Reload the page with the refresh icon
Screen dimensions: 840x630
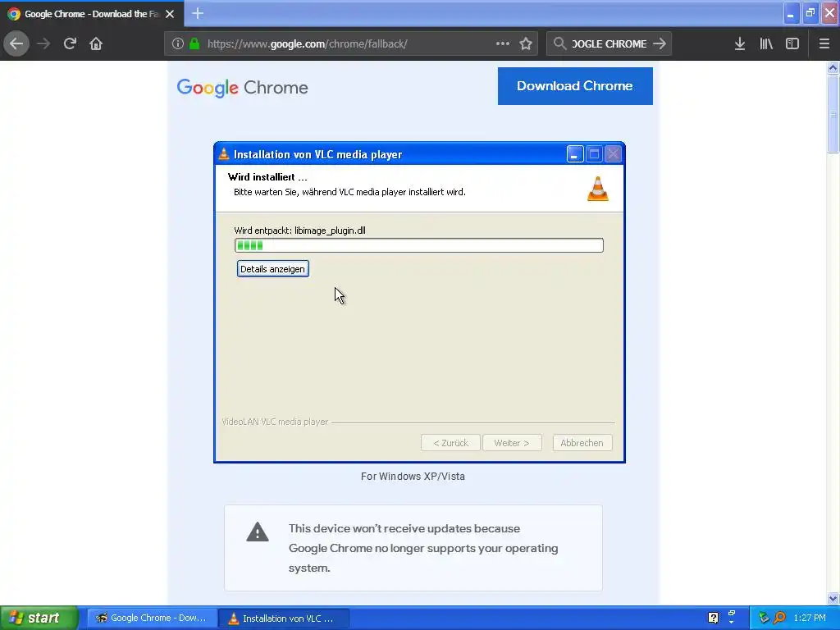70,43
